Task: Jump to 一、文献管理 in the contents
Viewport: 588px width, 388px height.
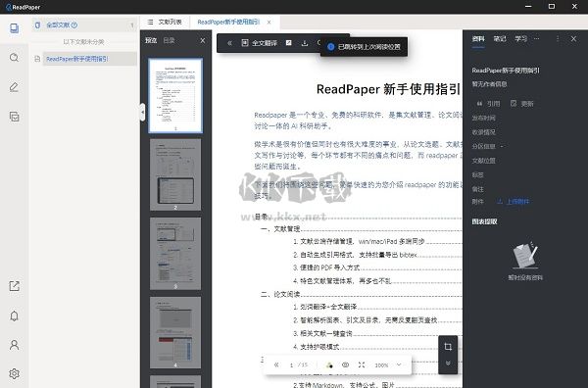Action: click(280, 229)
